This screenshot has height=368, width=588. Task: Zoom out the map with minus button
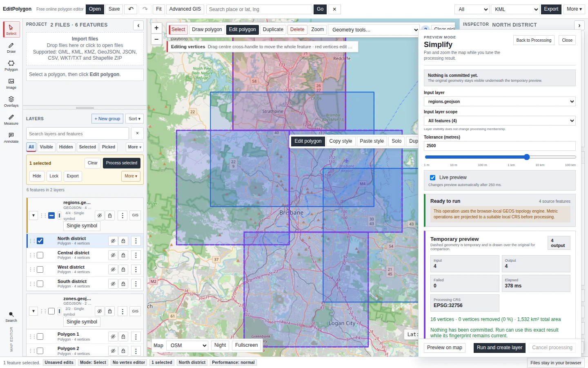tap(156, 39)
